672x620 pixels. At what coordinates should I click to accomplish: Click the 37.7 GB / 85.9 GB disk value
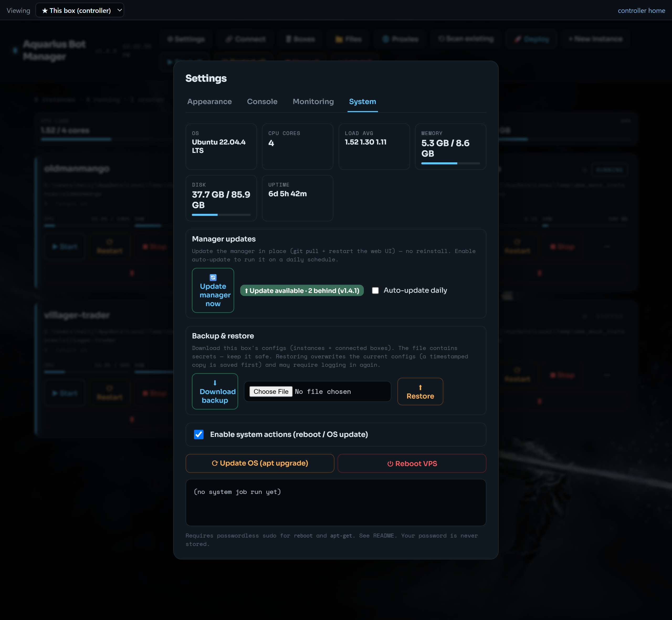221,200
